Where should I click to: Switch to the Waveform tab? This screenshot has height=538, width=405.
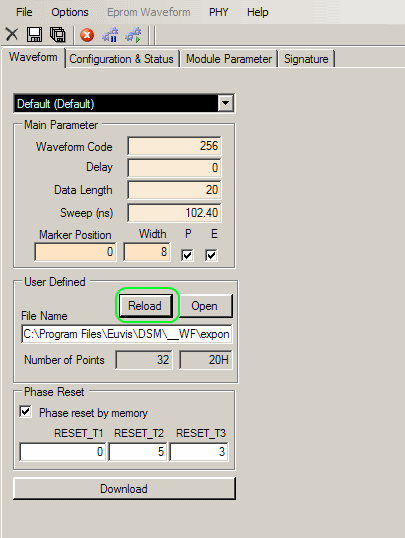[33, 57]
